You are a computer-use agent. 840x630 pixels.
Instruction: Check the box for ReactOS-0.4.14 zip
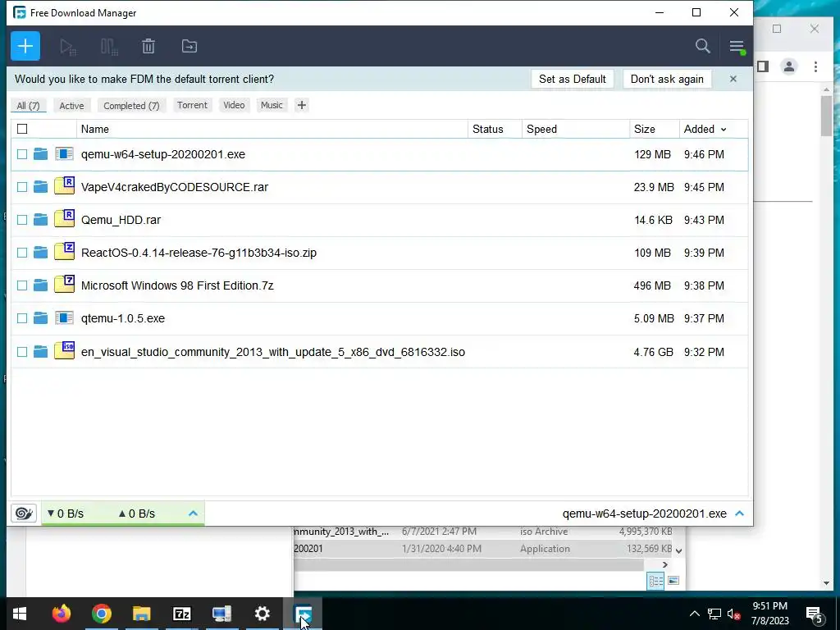(x=22, y=253)
